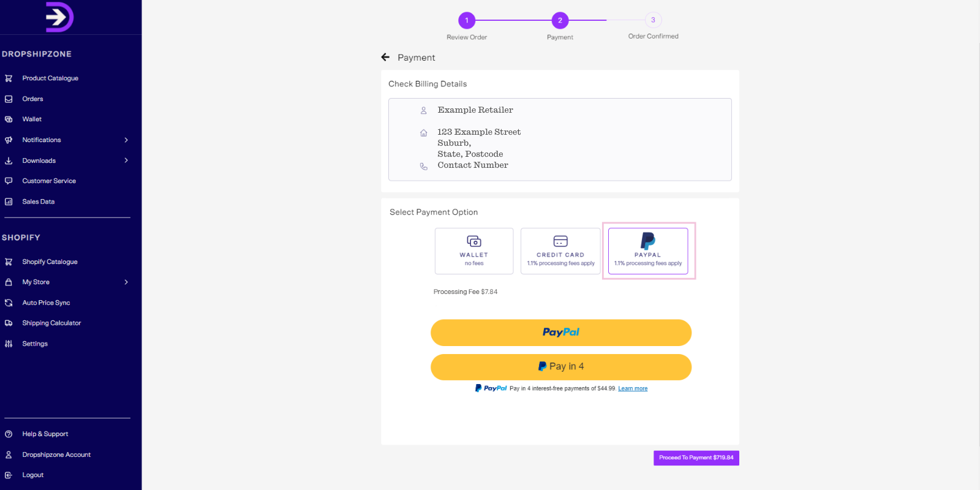
Task: Select the PayPal payment option
Action: [648, 251]
